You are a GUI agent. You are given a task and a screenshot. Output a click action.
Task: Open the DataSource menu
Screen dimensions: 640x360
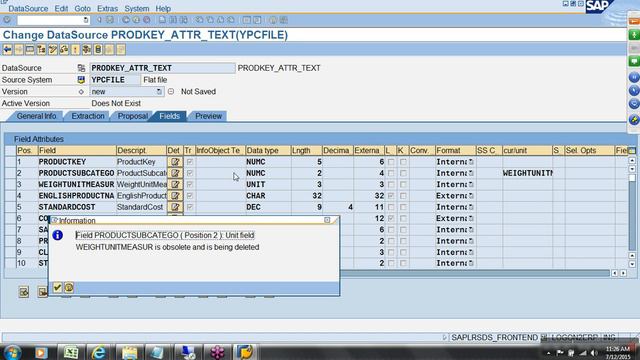point(28,9)
